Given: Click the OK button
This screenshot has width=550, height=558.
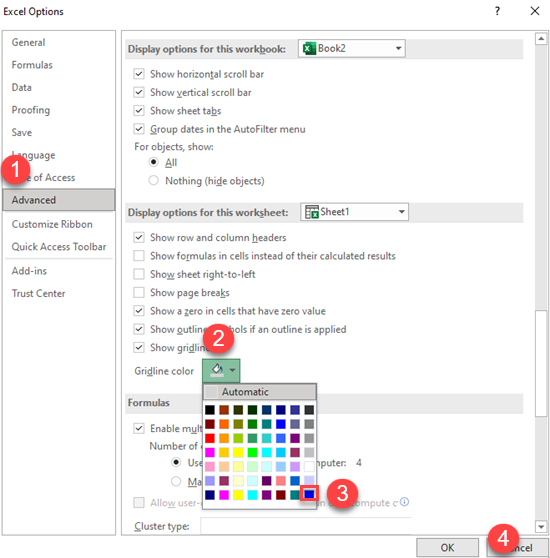Looking at the screenshot, I should click(x=447, y=547).
